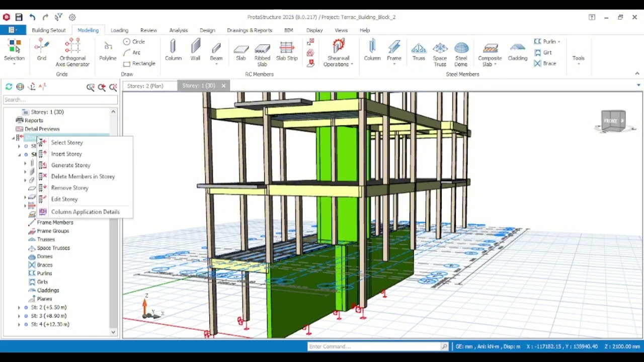The image size is (644, 362).
Task: Open the Purlin dropdown arrow
Action: (558, 42)
